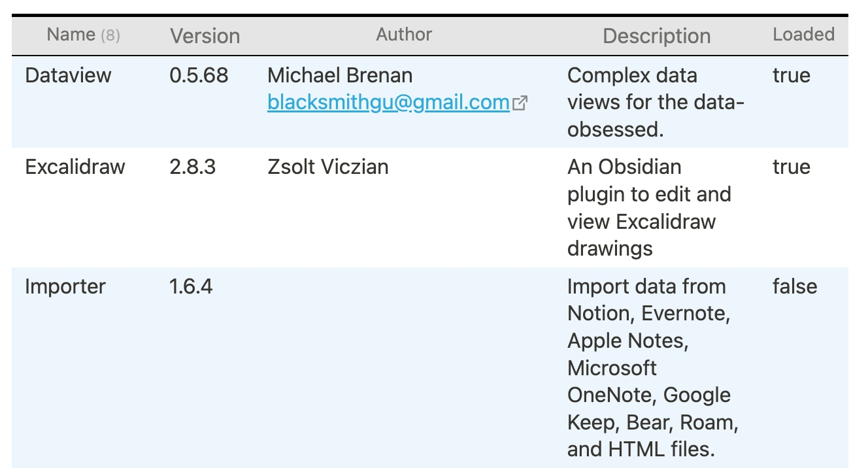Click the Author column header
Image resolution: width=868 pixels, height=472 pixels.
(404, 34)
